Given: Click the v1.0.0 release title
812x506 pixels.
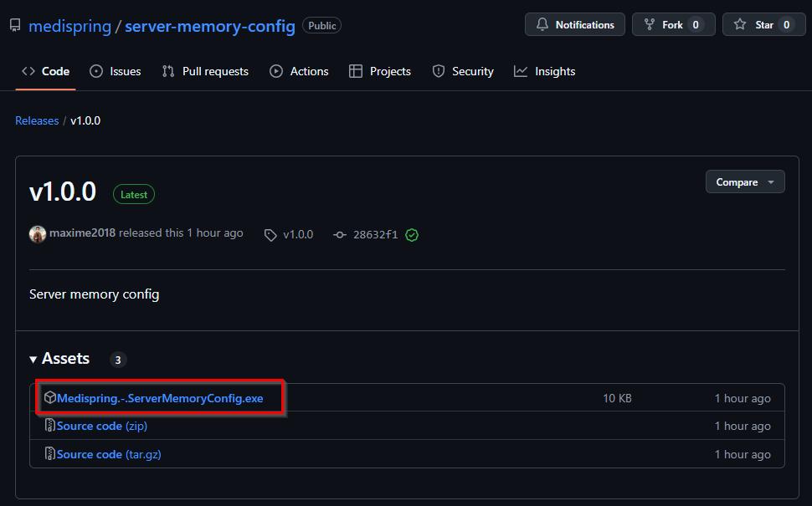Looking at the screenshot, I should pyautogui.click(x=63, y=192).
